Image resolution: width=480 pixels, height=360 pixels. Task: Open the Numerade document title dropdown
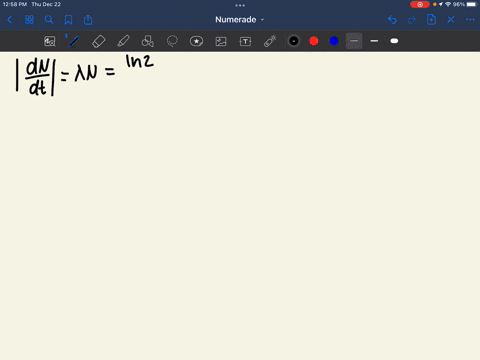[240, 20]
